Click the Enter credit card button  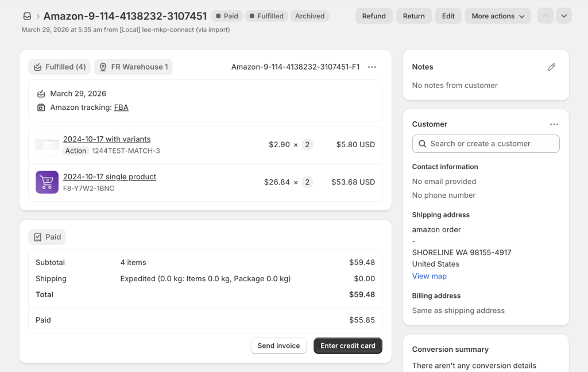[347, 346]
